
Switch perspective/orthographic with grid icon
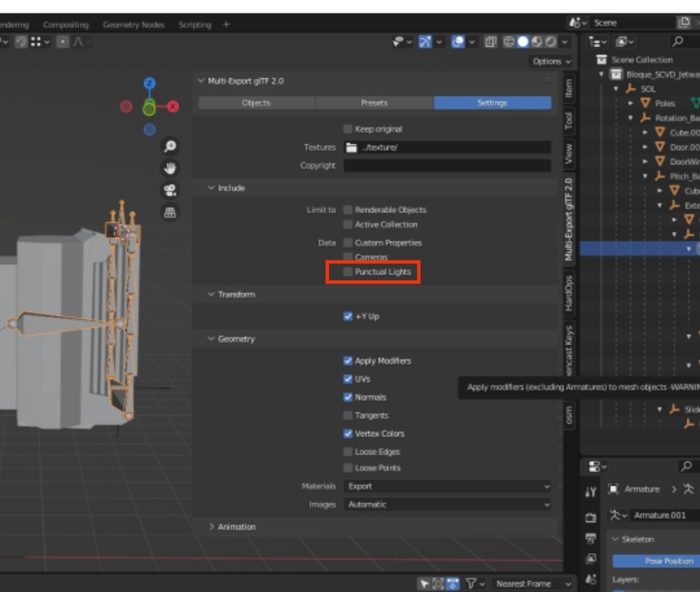tap(170, 212)
